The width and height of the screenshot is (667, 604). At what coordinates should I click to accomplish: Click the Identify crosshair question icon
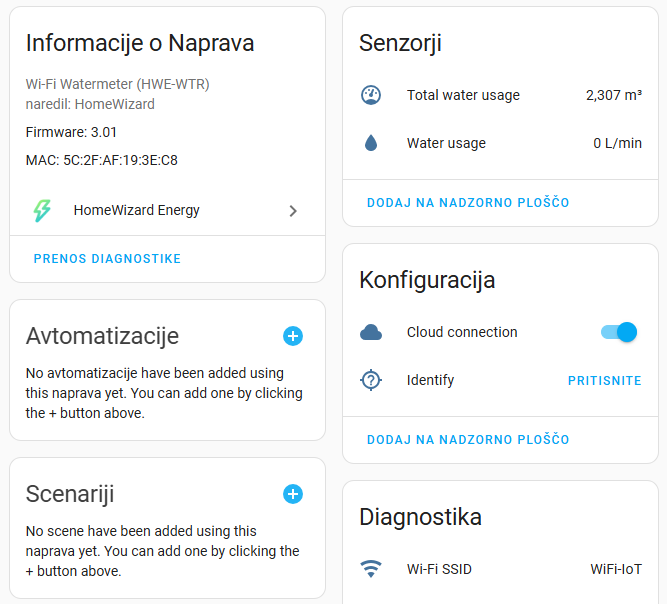(x=371, y=380)
